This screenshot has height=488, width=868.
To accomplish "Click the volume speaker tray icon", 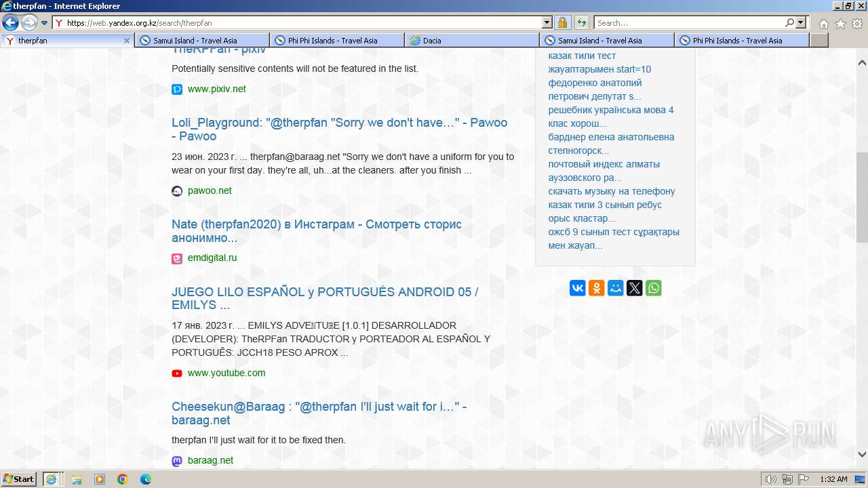I will [x=770, y=479].
